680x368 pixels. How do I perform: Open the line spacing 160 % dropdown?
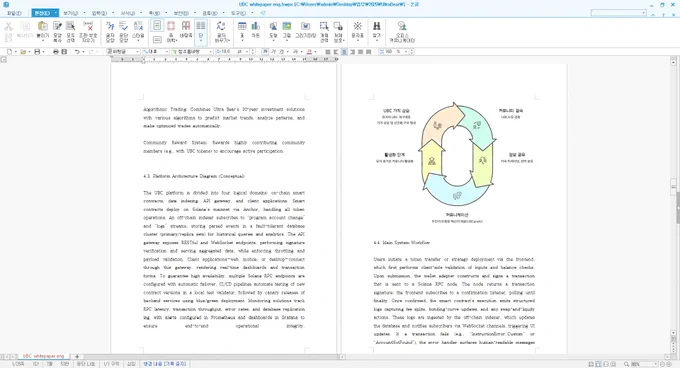406,52
